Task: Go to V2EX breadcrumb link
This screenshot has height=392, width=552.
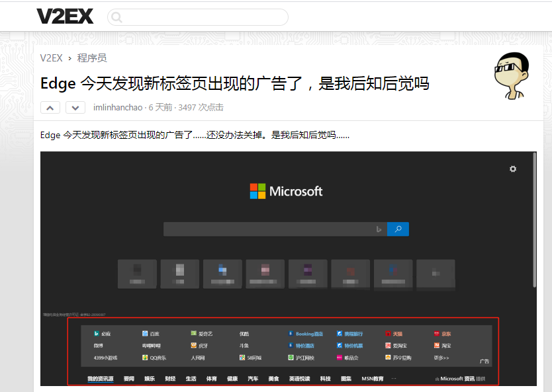Action: pyautogui.click(x=51, y=58)
